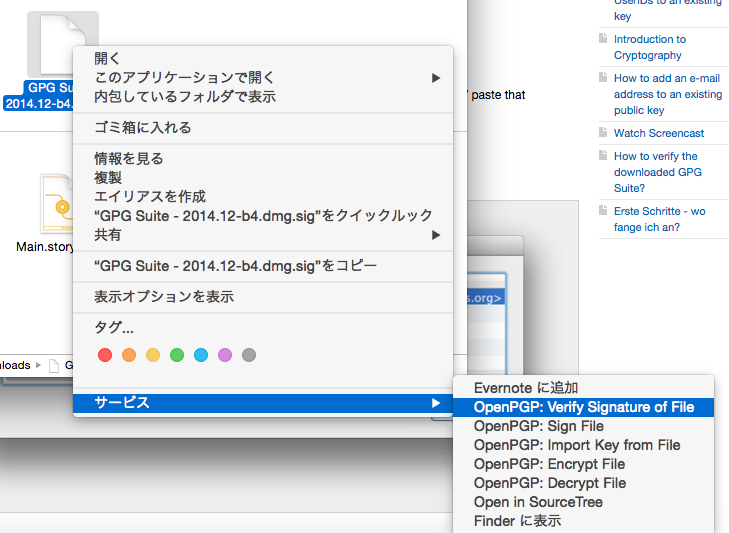The image size is (729, 533).
Task: Click the page icon beside How to verify the downloaded GPG Suite
Action: 603,155
